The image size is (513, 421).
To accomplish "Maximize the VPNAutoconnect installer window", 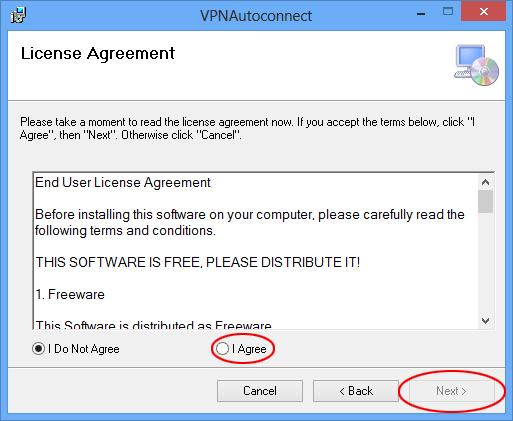I will [448, 12].
